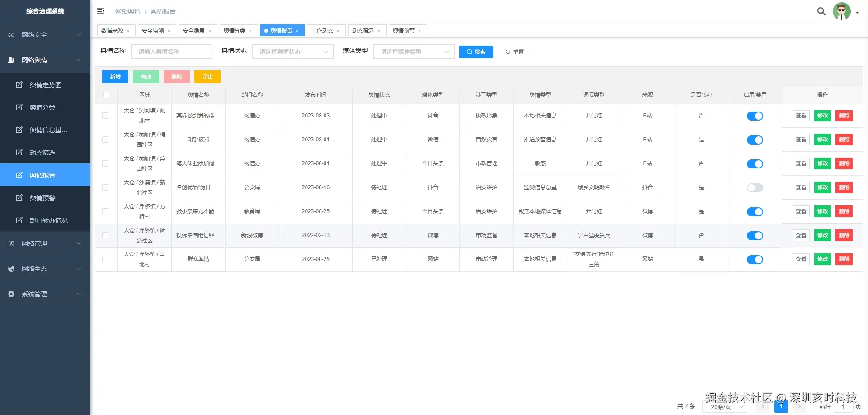Screen dimensions: 868x415
Task: Click the 新增 add button
Action: [x=115, y=77]
